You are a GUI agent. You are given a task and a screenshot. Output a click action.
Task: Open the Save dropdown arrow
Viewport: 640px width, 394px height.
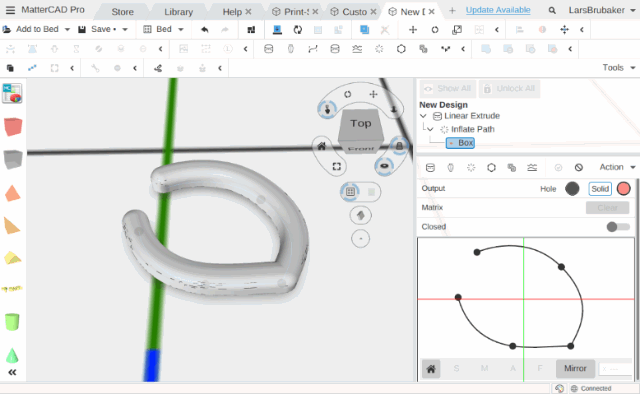(x=125, y=29)
